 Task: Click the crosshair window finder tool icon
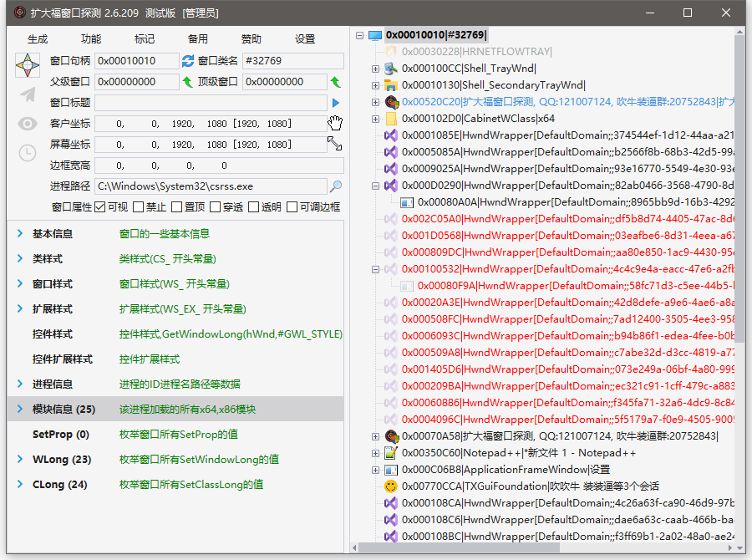pyautogui.click(x=28, y=65)
